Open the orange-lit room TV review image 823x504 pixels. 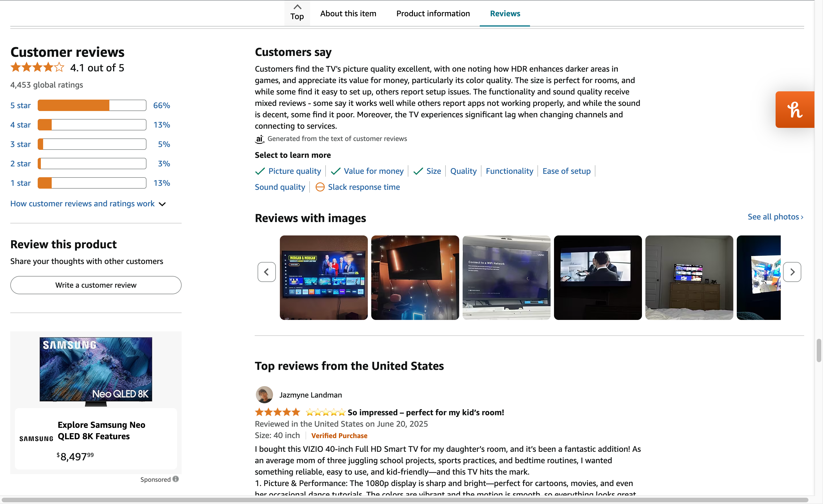click(415, 278)
